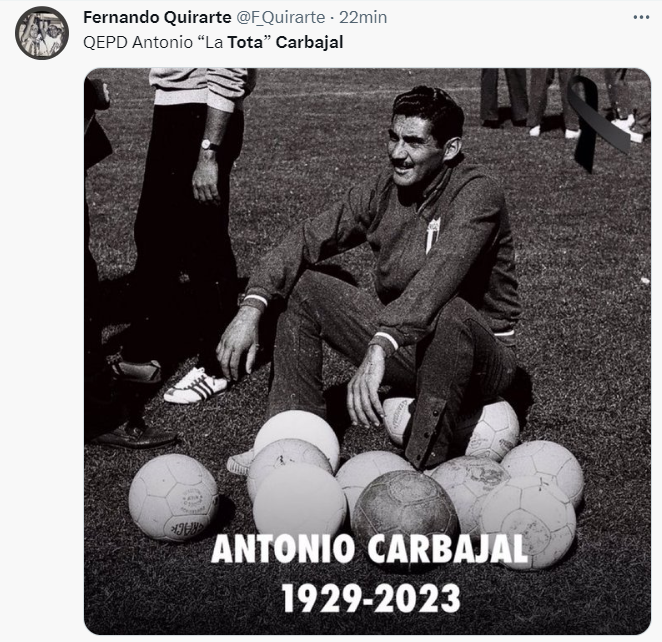The width and height of the screenshot is (662, 642).
Task: Click the ANTONIO CARBAJAL caption on the image
Action: click(369, 549)
